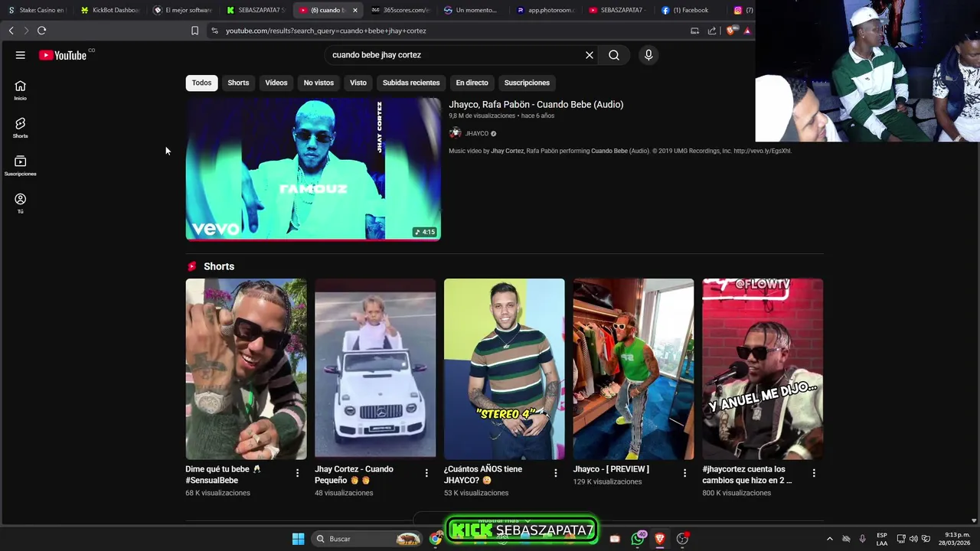Click the Windows taskbar Buscar search box
This screenshot has height=551, width=980.
click(x=367, y=539)
